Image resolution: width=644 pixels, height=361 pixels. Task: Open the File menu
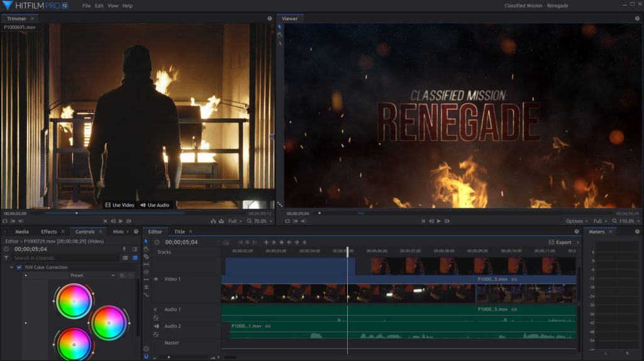coord(86,6)
